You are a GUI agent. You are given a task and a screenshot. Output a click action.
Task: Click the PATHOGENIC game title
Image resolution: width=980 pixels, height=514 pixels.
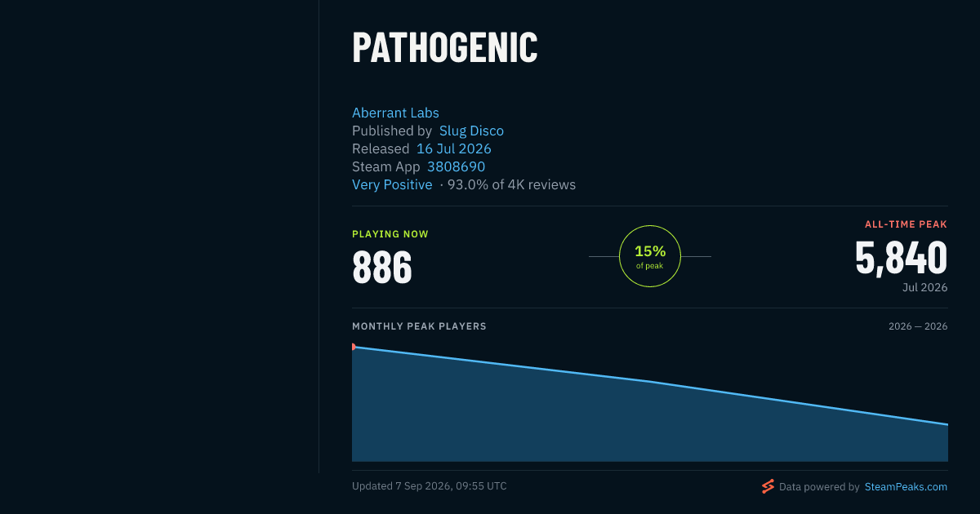pos(445,48)
